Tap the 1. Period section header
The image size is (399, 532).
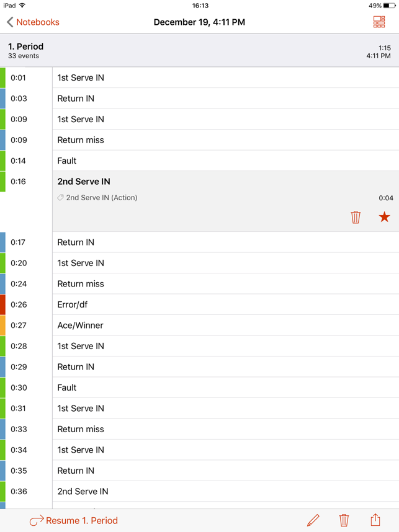pyautogui.click(x=199, y=50)
